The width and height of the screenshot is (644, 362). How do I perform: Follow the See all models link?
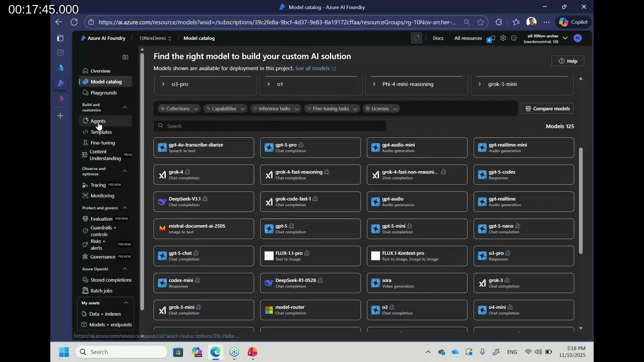click(315, 68)
